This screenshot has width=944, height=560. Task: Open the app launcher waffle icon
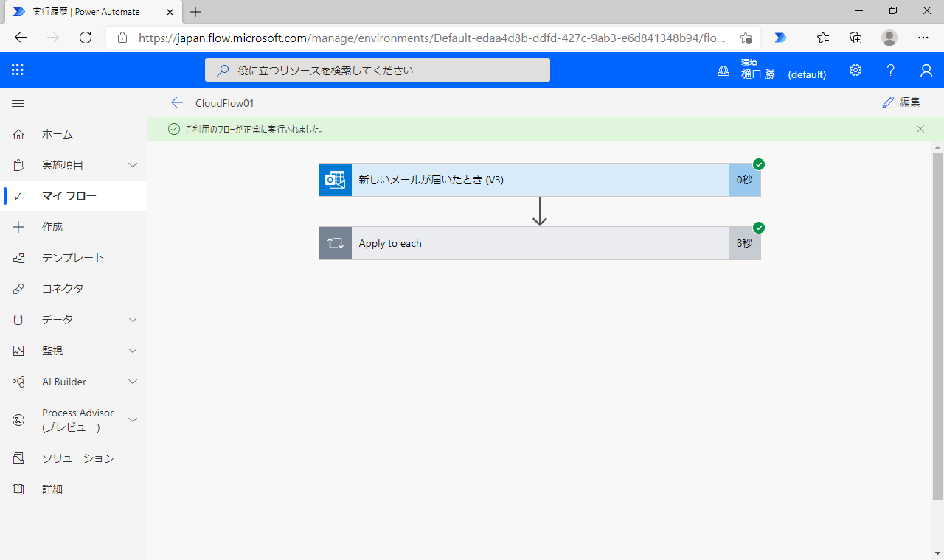(18, 70)
